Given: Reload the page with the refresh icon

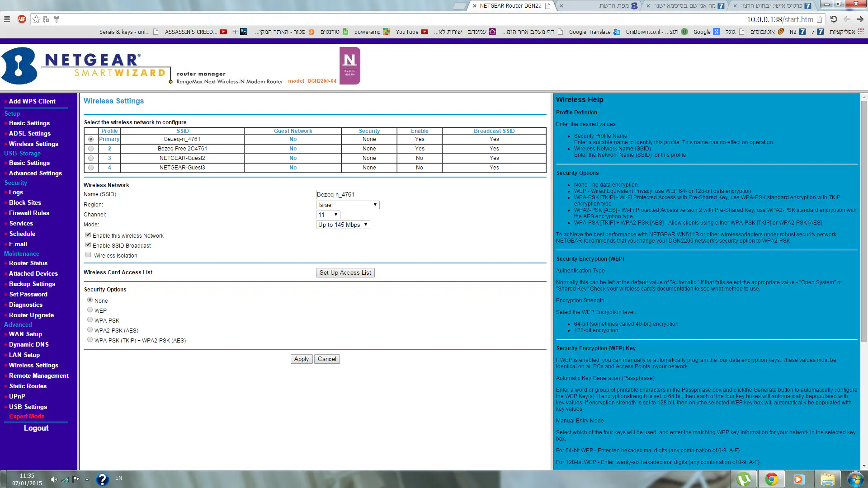Looking at the screenshot, I should 834,19.
